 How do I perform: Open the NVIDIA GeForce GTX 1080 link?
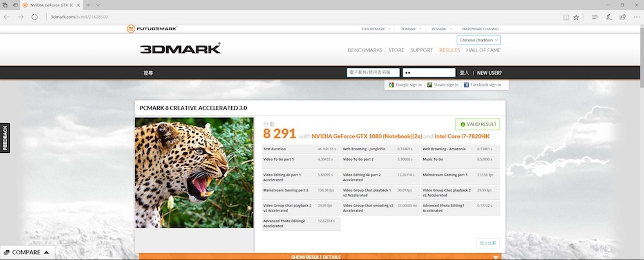coord(367,136)
